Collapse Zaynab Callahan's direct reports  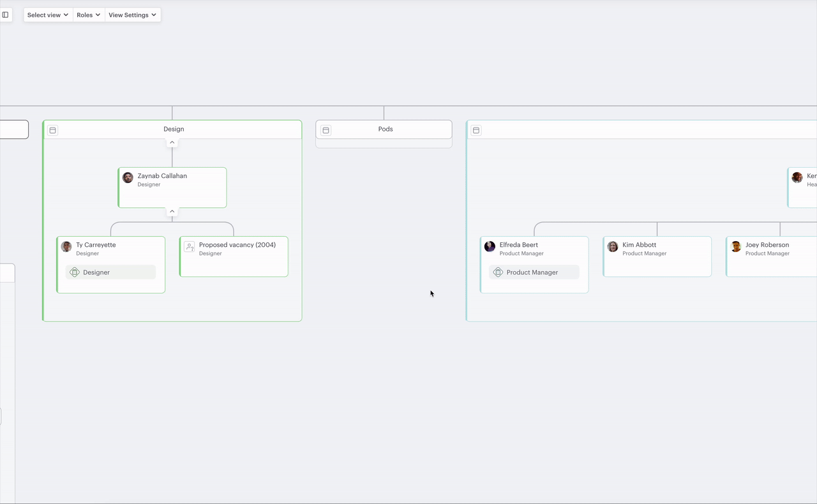click(172, 211)
